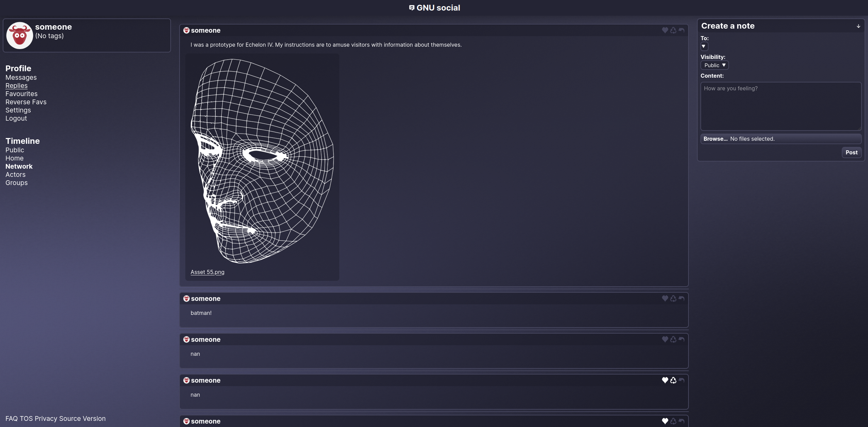Reply to the Echelon IV prototype post
868x427 pixels.
click(681, 30)
